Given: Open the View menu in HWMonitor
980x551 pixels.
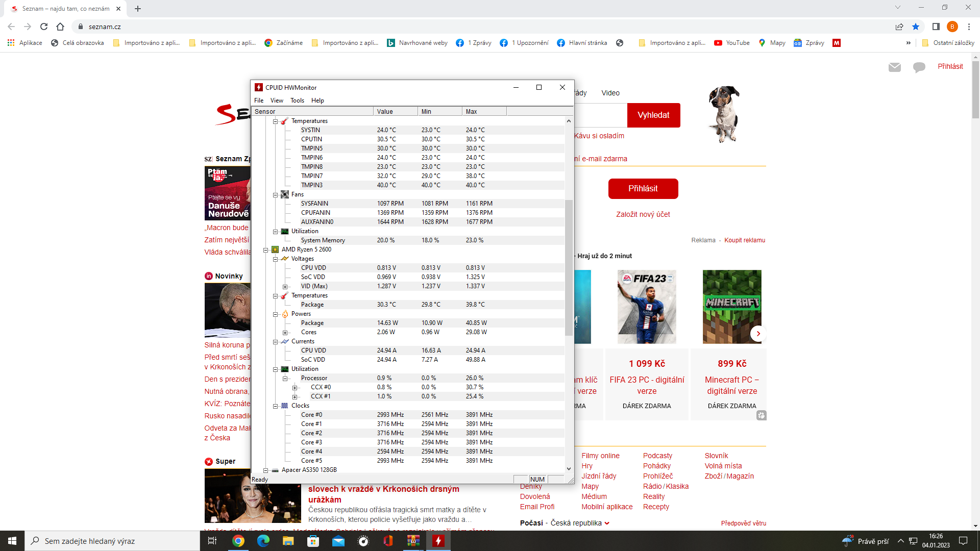Looking at the screenshot, I should point(277,101).
